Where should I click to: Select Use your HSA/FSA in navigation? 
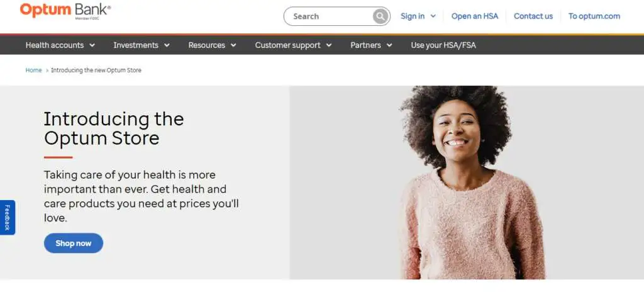tap(443, 45)
